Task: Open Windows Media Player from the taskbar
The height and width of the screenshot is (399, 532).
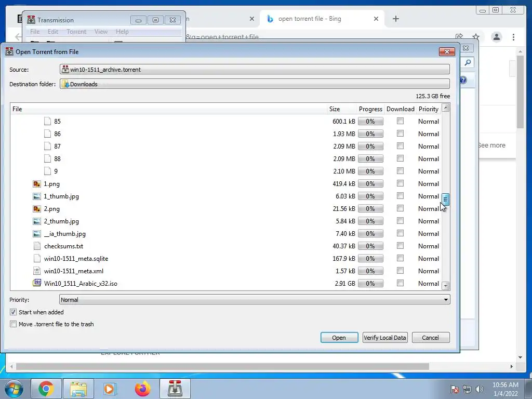Action: click(110, 389)
